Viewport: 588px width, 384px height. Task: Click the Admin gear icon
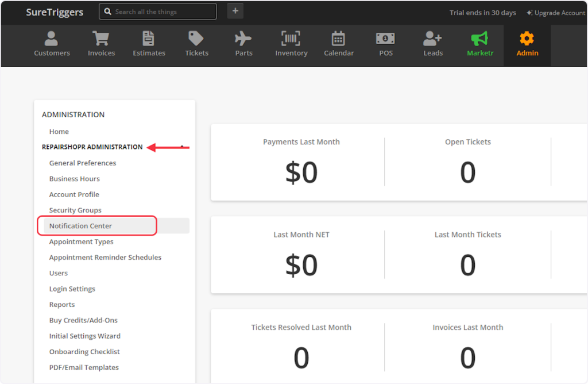[x=527, y=39]
